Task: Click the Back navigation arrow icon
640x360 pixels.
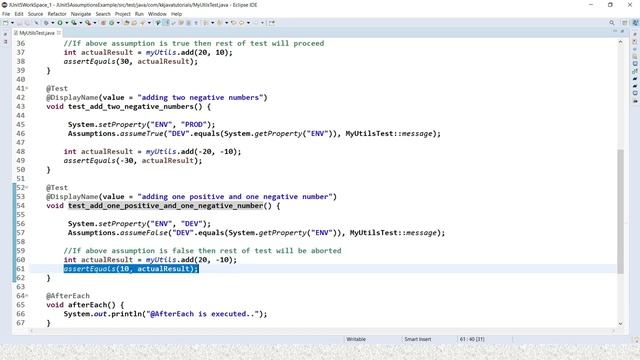Action: pos(241,23)
